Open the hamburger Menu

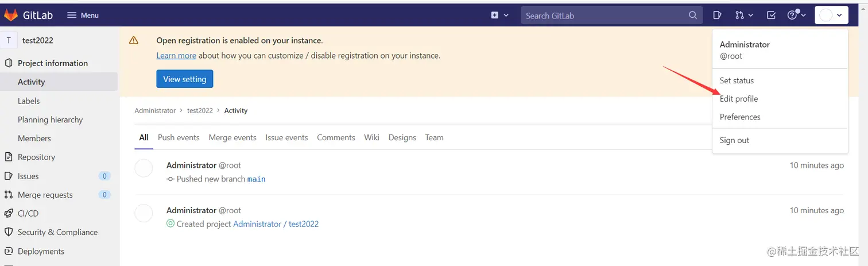pyautogui.click(x=83, y=16)
